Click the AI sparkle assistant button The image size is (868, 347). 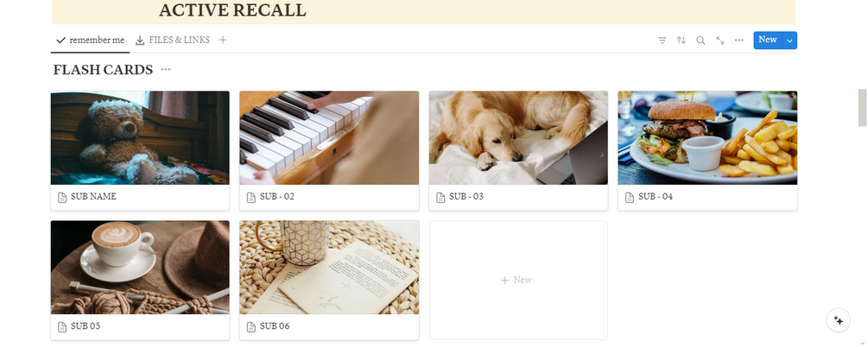tap(838, 320)
